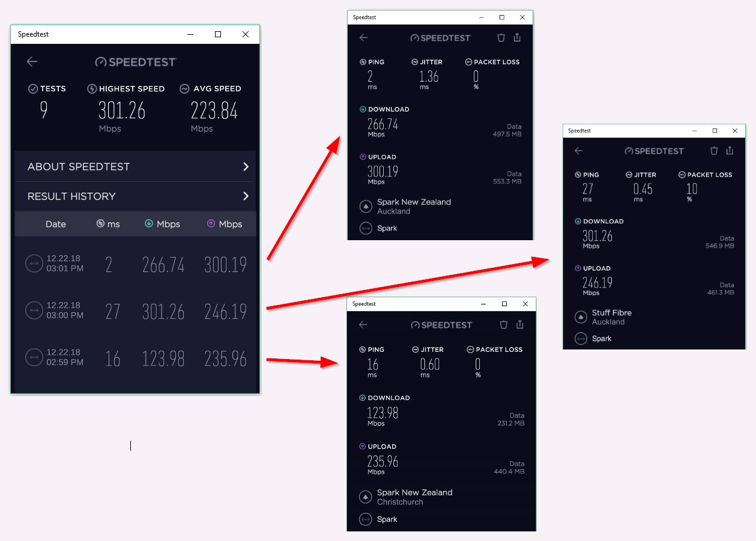Click connection icon beside the 02:59 PM result
Viewport: 756px width, 541px height.
pos(34,357)
